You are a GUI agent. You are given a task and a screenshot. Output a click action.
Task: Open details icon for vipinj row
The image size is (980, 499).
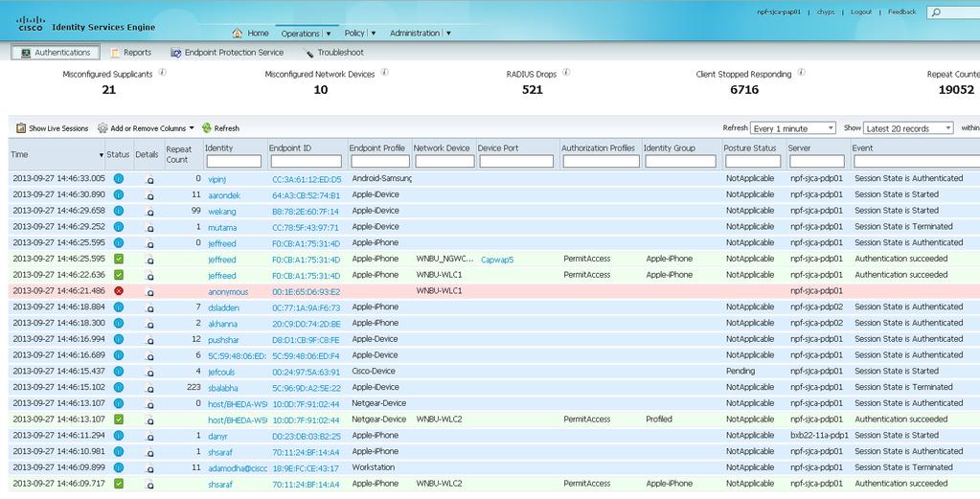click(148, 179)
